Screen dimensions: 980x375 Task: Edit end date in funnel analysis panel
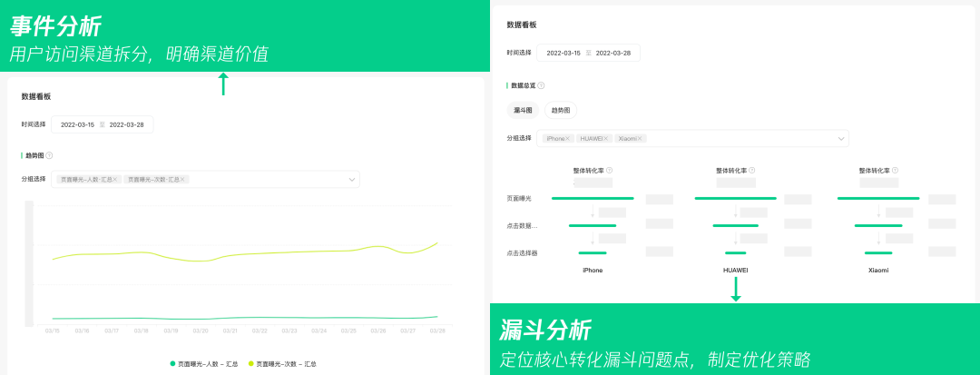pyautogui.click(x=613, y=54)
